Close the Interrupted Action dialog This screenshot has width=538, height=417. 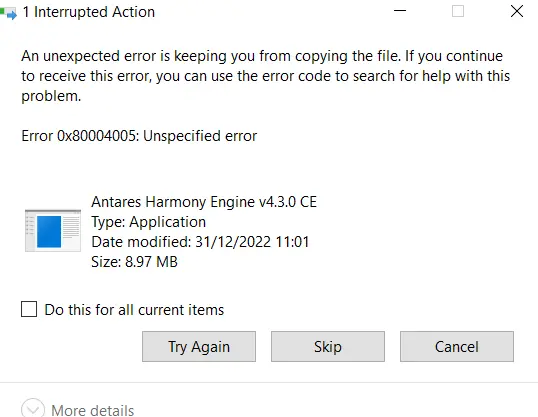pos(517,11)
